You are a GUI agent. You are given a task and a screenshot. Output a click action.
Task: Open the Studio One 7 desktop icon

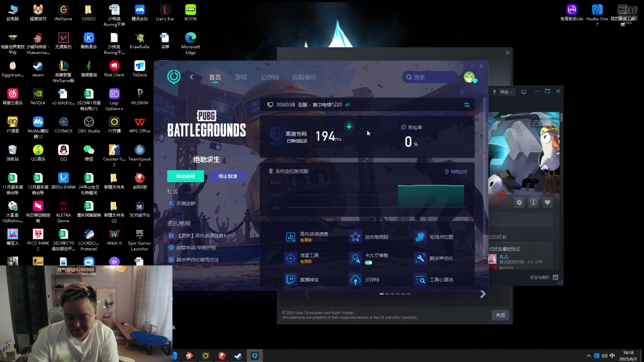(x=597, y=15)
